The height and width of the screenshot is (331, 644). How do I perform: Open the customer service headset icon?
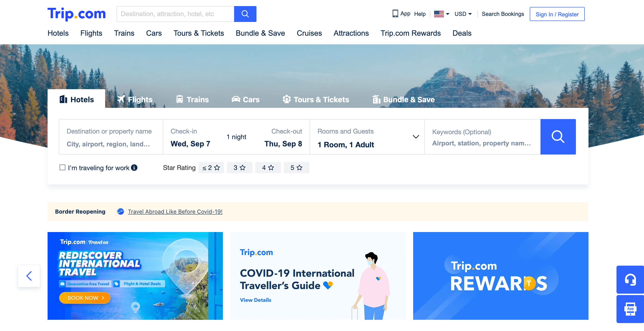click(x=630, y=279)
